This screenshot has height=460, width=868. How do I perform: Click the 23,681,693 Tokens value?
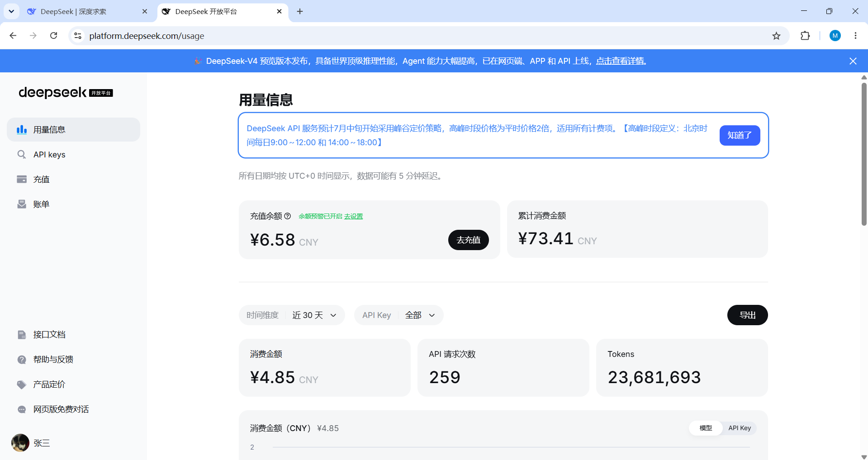pos(654,378)
